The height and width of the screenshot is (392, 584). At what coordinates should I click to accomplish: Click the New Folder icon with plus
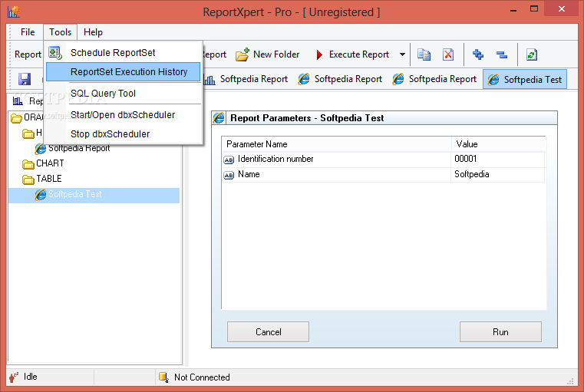243,54
